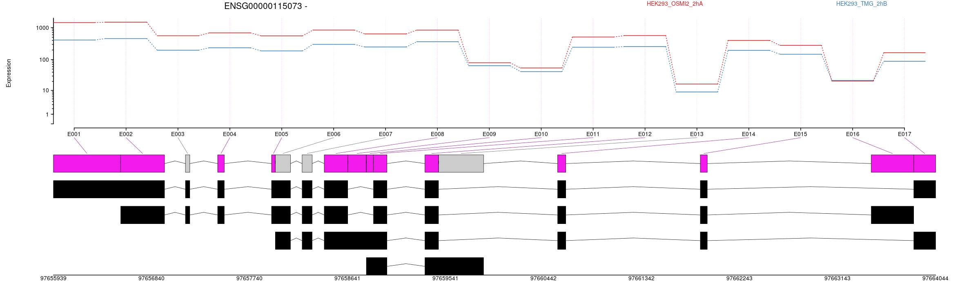The image size is (980, 286).
Task: Click the E001 exon label
Action: click(x=74, y=134)
